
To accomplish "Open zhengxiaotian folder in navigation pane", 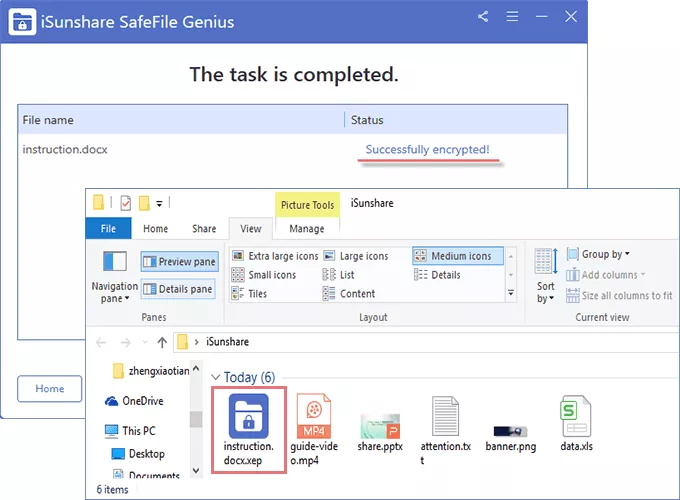I will tap(151, 371).
